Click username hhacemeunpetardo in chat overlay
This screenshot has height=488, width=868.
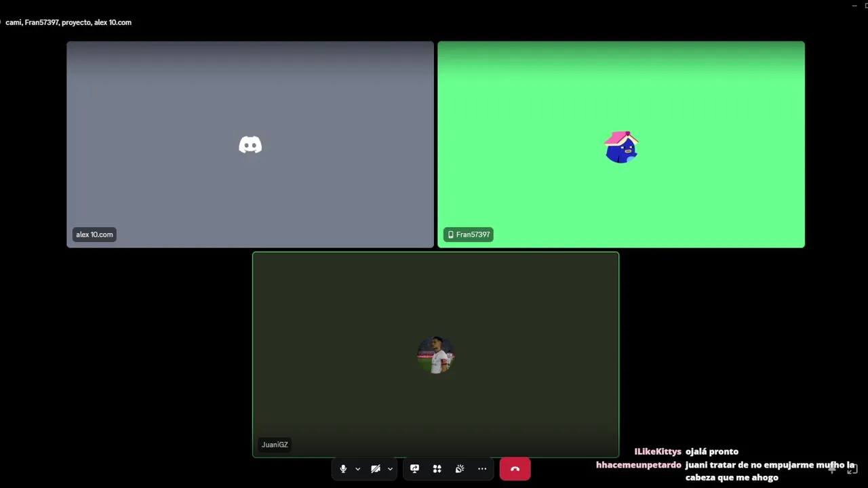click(x=639, y=465)
